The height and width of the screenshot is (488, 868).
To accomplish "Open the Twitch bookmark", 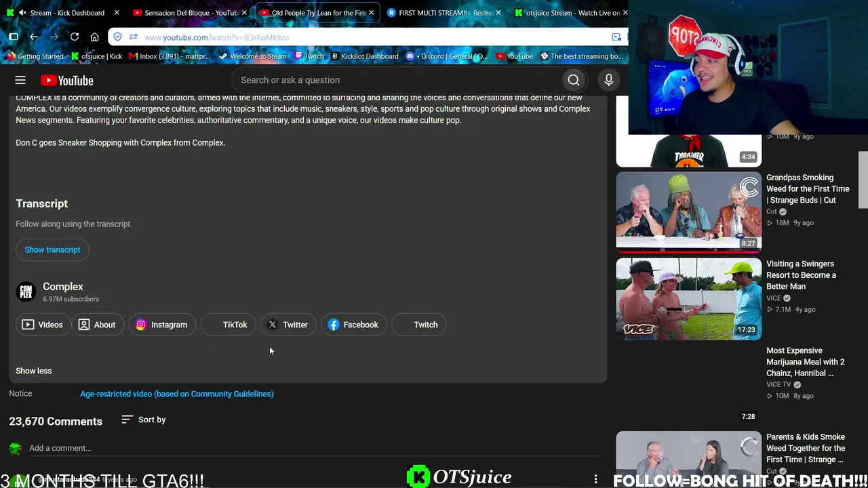I will [309, 56].
